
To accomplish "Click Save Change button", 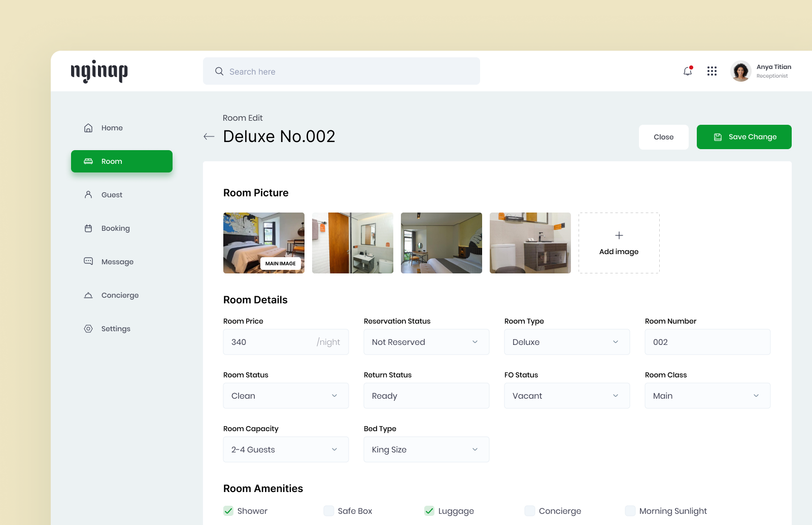I will pyautogui.click(x=744, y=136).
